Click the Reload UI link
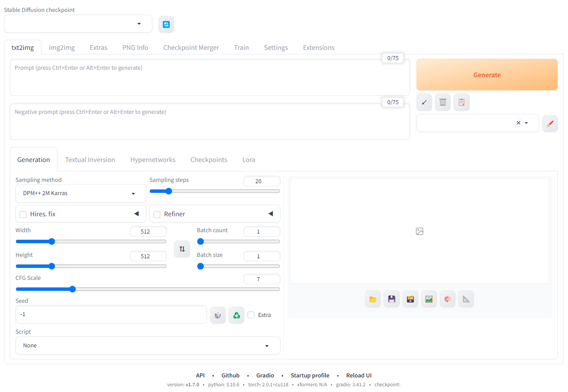 click(x=359, y=376)
